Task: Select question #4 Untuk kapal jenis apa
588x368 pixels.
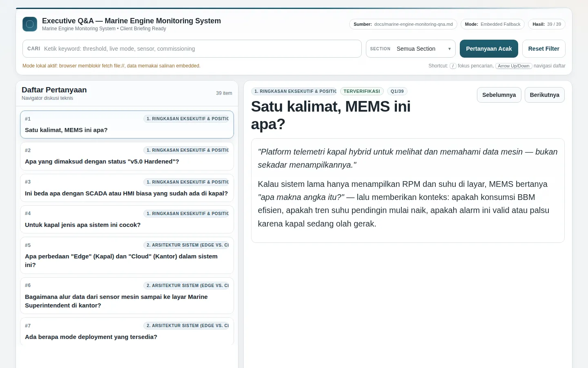Action: (x=127, y=219)
